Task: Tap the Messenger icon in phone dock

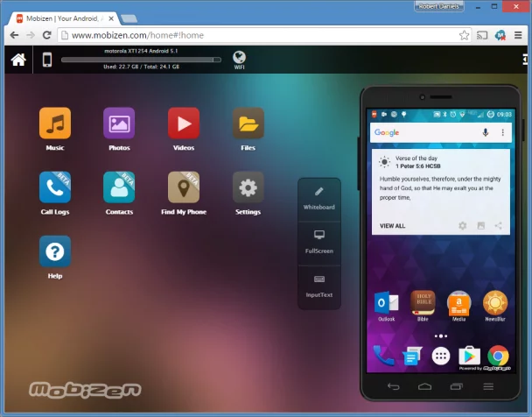Action: click(412, 356)
